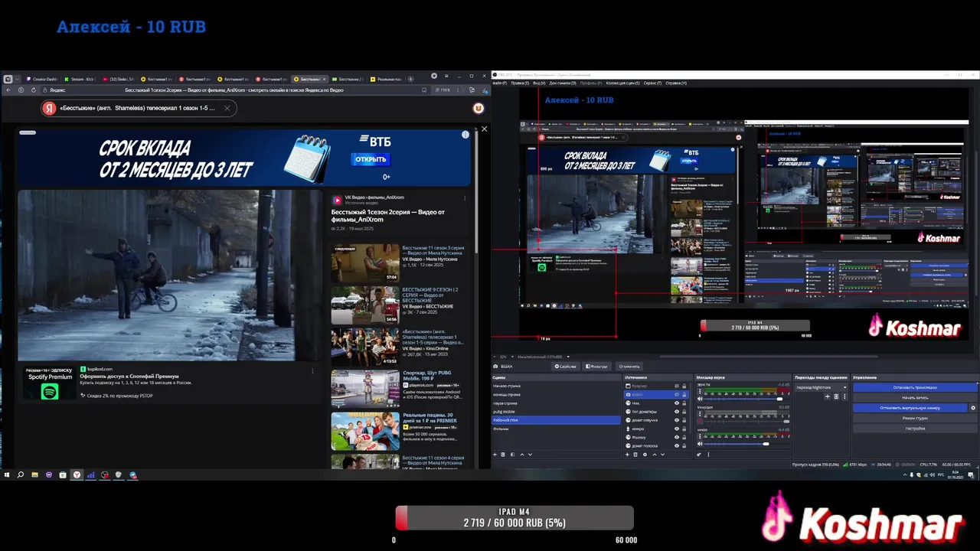This screenshot has height=551, width=980.
Task: Move source up arrow in Sources panel
Action: pos(655,455)
